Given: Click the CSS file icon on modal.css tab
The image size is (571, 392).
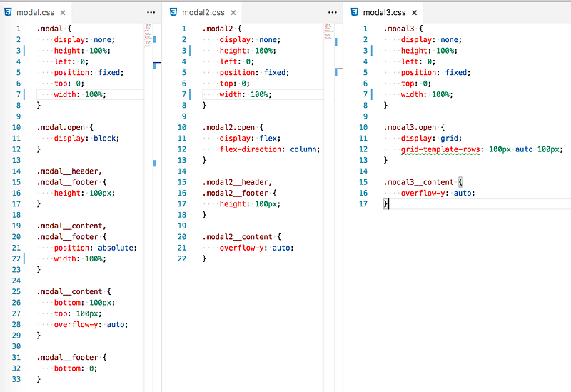Looking at the screenshot, I should pos(8,12).
